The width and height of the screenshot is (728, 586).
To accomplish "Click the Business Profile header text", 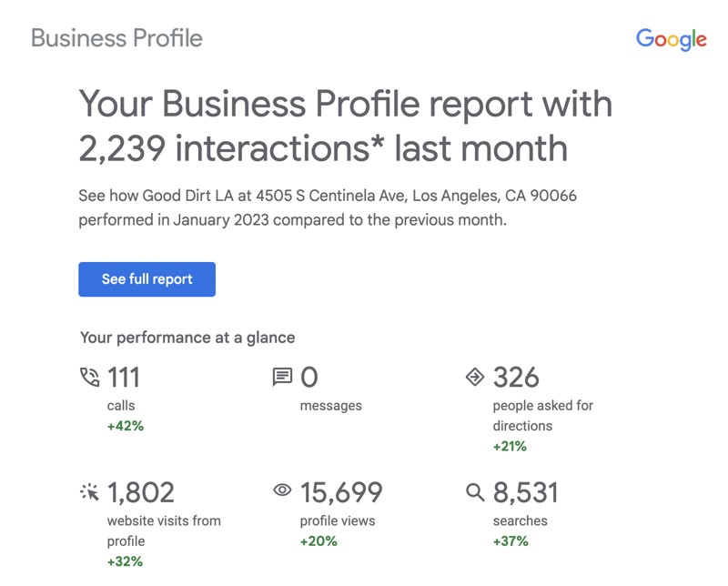I will 116,38.
